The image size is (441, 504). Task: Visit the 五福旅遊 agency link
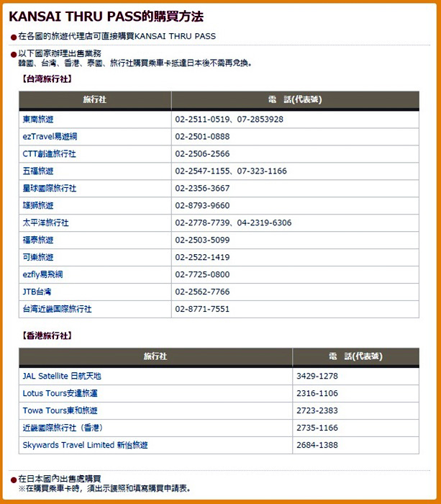click(38, 171)
